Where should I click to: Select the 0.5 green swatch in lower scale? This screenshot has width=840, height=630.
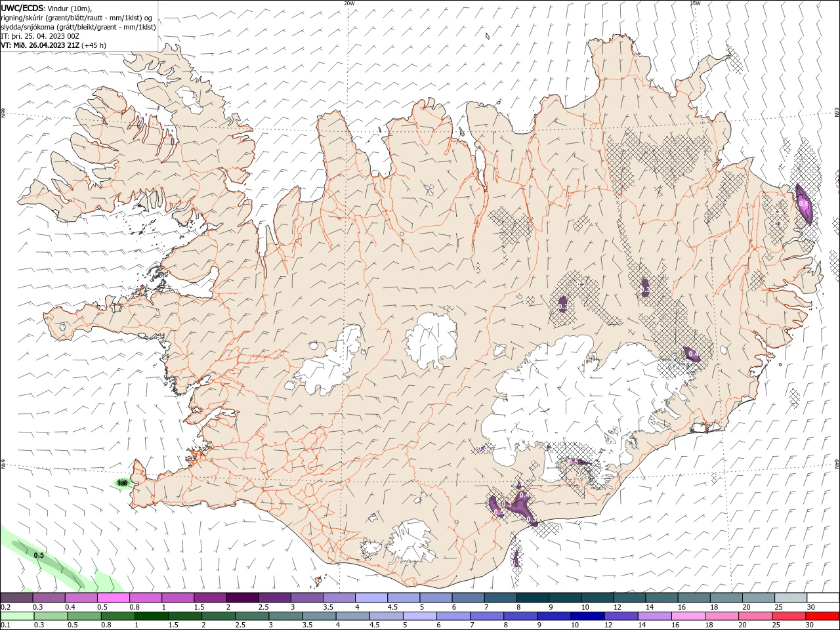tap(84, 616)
